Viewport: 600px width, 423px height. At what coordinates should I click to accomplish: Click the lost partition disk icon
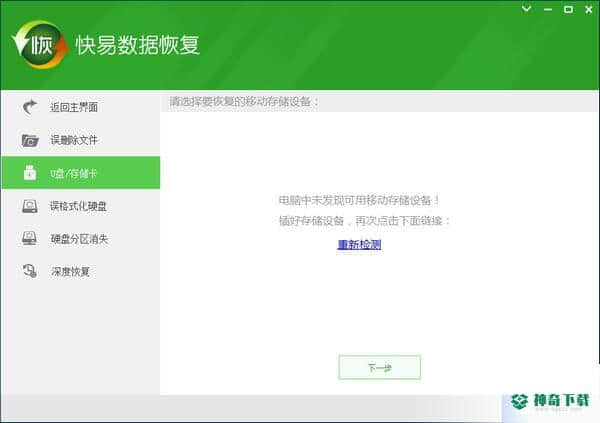click(x=29, y=238)
